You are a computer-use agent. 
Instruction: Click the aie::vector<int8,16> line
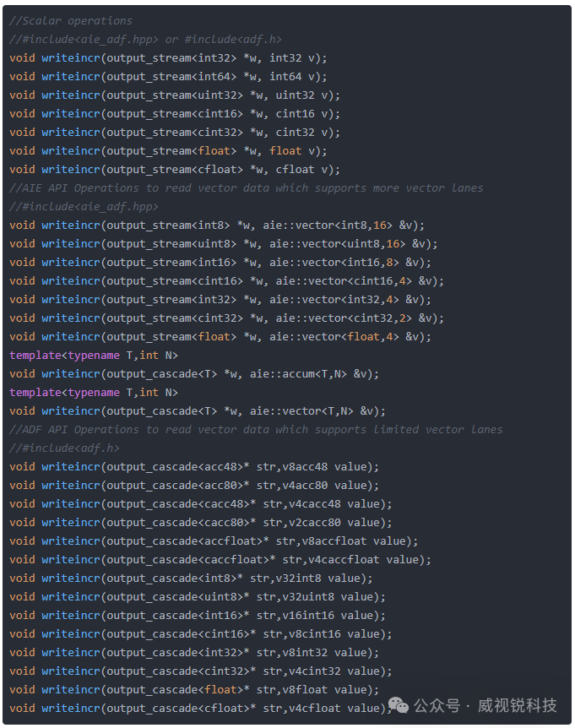(217, 225)
